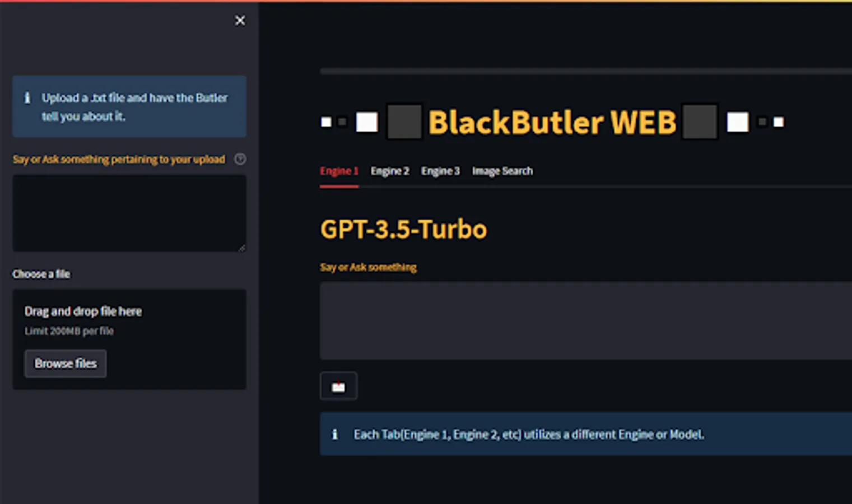Switch to the Engine 1 tab
The width and height of the screenshot is (852, 504).
339,171
